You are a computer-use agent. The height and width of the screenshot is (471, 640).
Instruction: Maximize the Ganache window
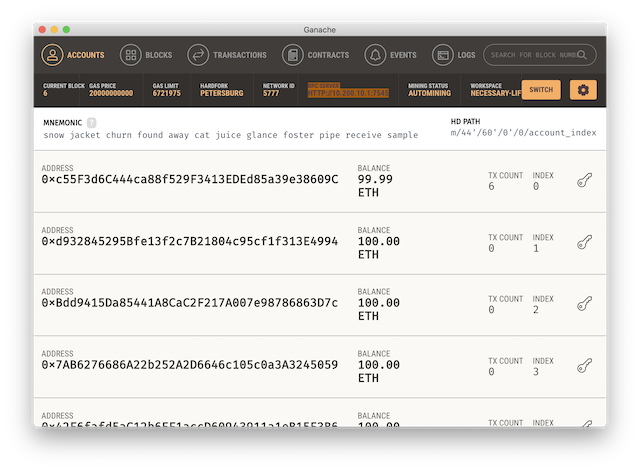(67, 29)
